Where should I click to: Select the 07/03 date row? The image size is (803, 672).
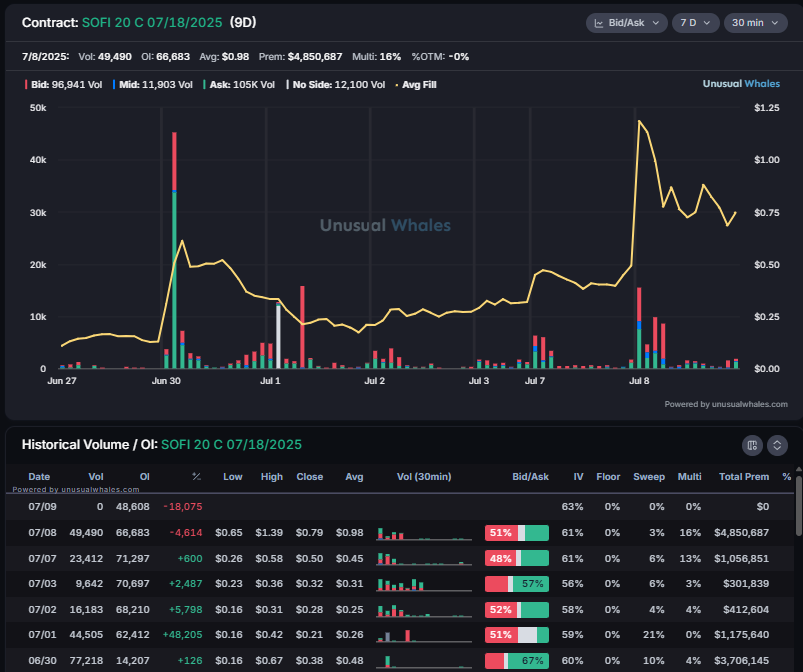pyautogui.click(x=399, y=583)
